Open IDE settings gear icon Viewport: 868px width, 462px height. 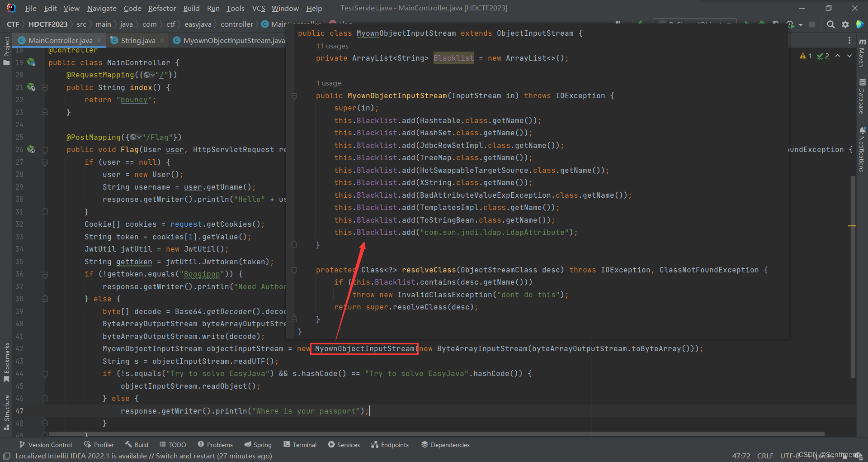tap(845, 24)
